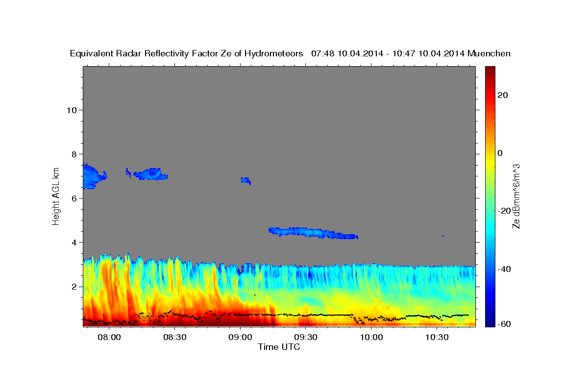Click the dark blue bottom of colorbar

point(490,323)
